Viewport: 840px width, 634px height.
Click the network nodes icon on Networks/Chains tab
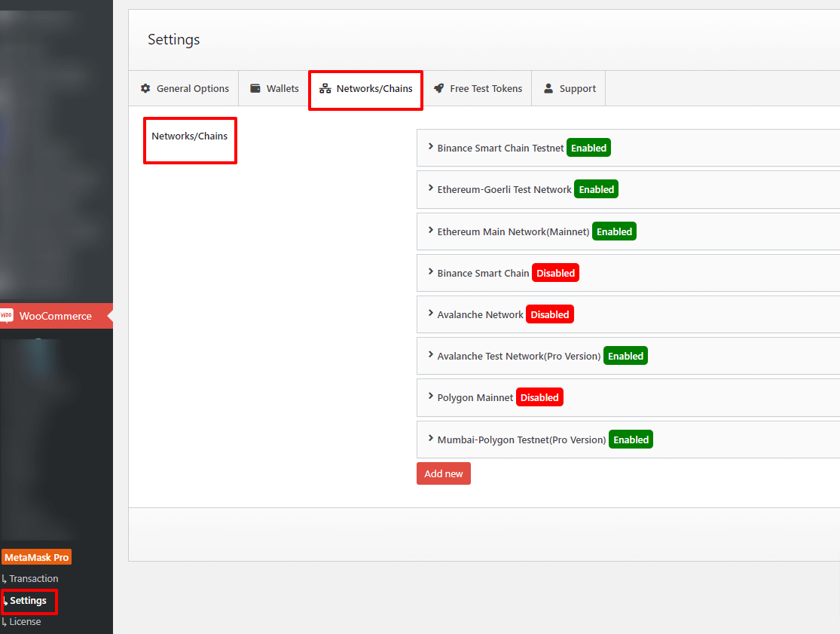click(325, 88)
